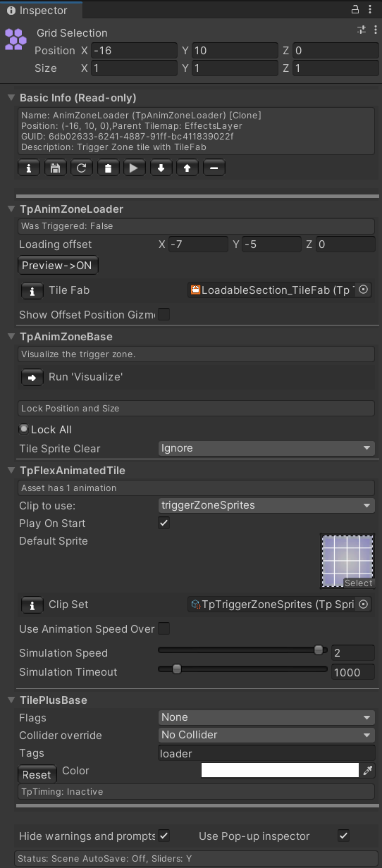Select the Inspector tab
The width and height of the screenshot is (382, 868).
41,11
